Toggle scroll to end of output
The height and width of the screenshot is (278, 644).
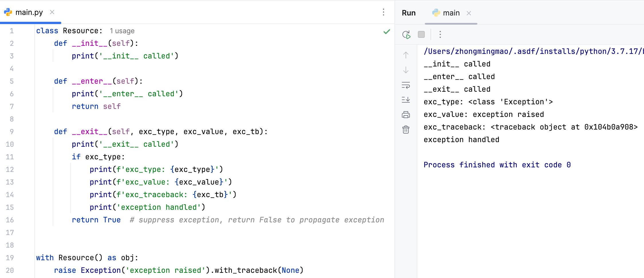point(406,100)
